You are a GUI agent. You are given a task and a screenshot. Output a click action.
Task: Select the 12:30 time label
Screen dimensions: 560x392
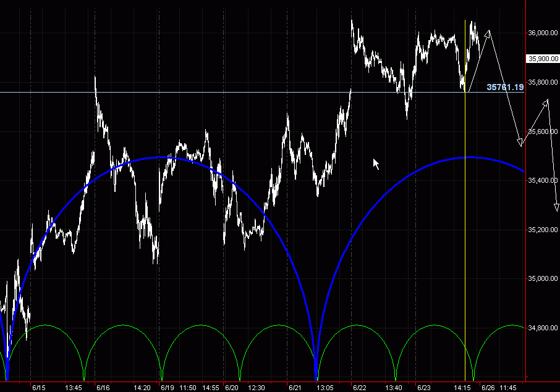tap(256, 388)
